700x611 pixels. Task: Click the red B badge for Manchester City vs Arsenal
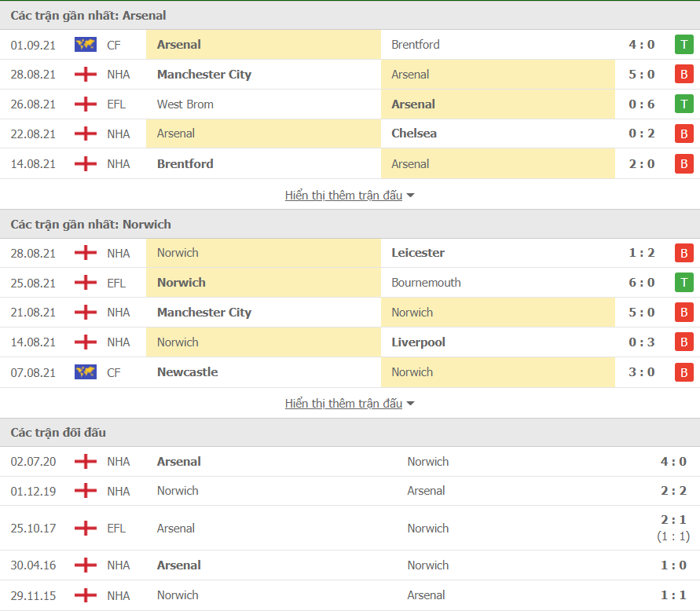coord(684,74)
